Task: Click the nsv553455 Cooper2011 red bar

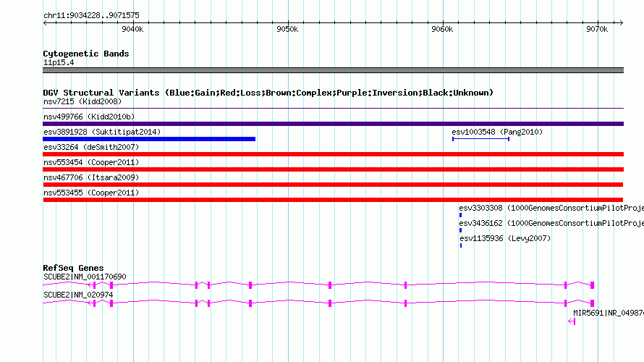Action: [x=333, y=200]
